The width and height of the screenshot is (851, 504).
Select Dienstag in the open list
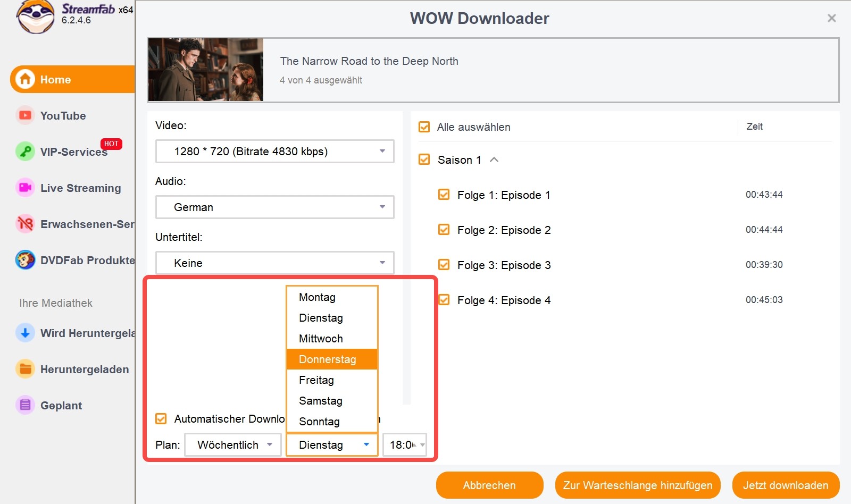click(x=332, y=318)
